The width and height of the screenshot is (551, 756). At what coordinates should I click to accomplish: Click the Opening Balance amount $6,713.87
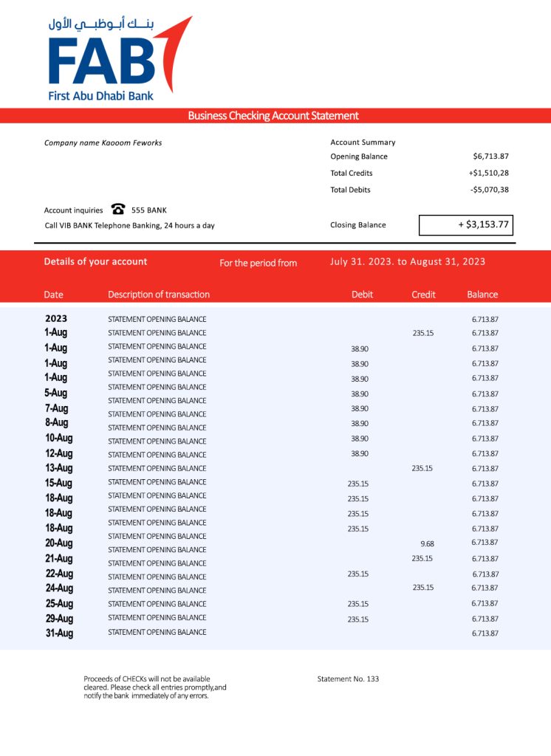[x=490, y=157]
